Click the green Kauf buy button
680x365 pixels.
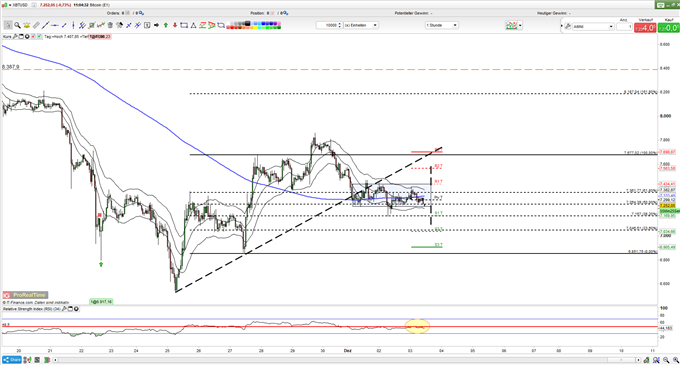669,28
